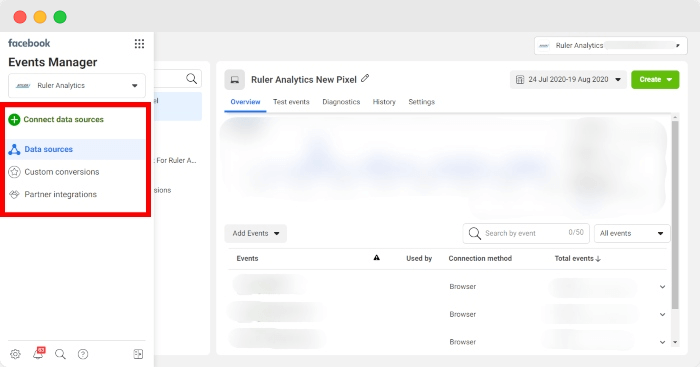
Task: Click the green plus Connect data sources icon
Action: coord(14,120)
